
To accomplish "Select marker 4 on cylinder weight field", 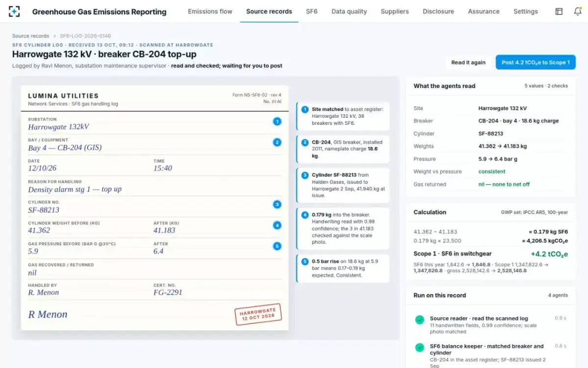I will point(277,225).
